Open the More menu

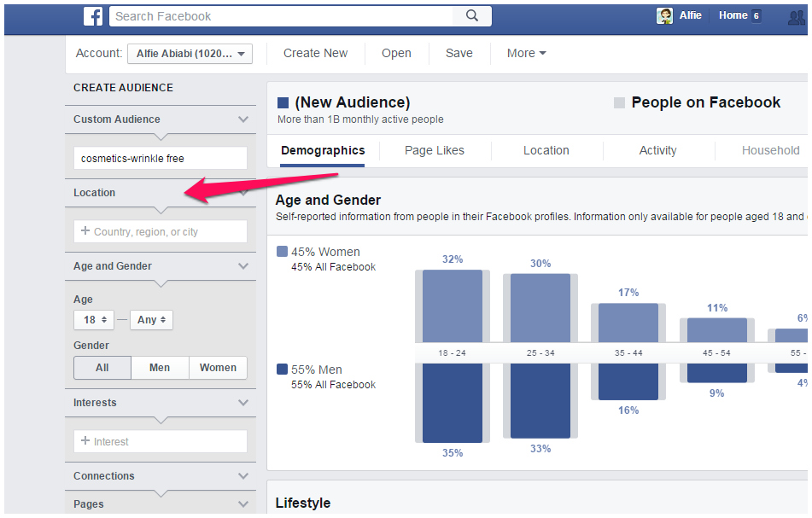pyautogui.click(x=526, y=53)
